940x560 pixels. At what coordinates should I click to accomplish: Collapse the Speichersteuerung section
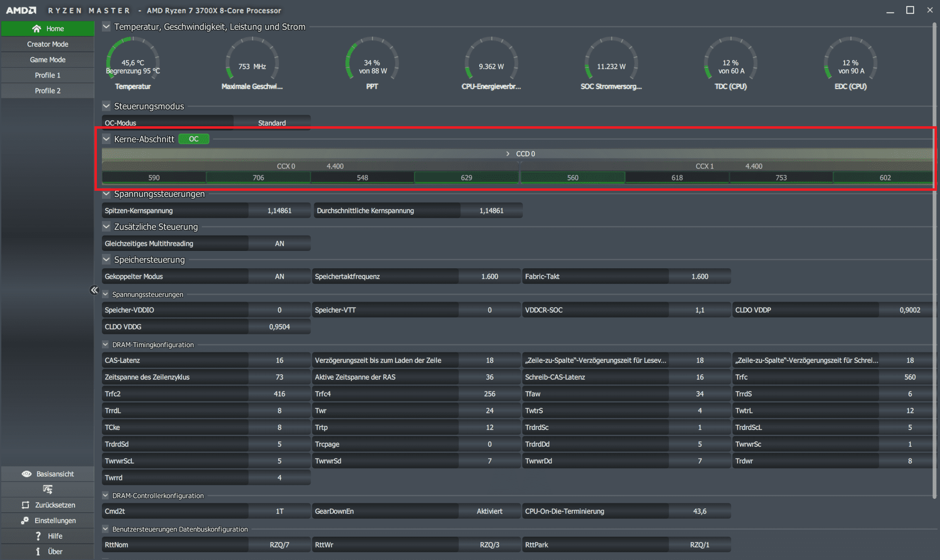pyautogui.click(x=106, y=259)
